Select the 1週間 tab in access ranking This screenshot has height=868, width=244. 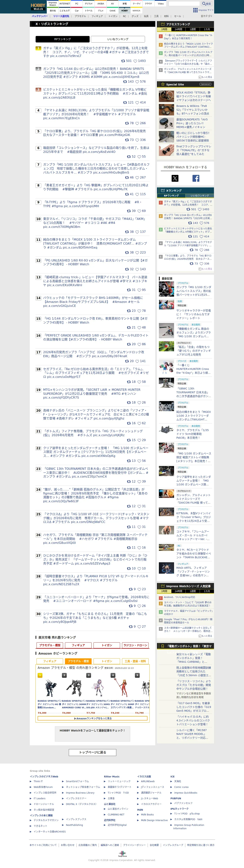click(193, 29)
